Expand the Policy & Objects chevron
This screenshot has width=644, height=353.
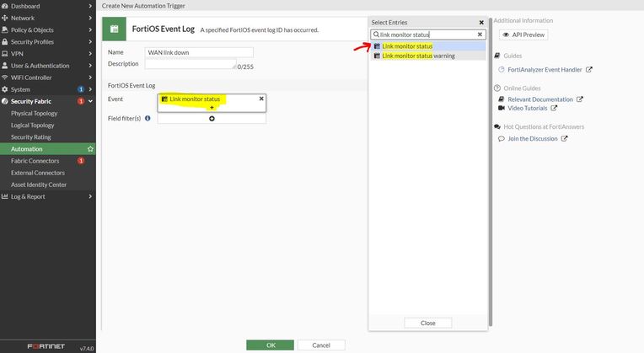(90, 30)
